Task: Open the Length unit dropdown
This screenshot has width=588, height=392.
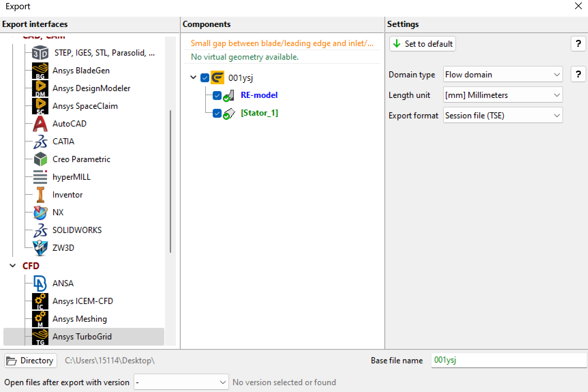Action: (x=503, y=95)
